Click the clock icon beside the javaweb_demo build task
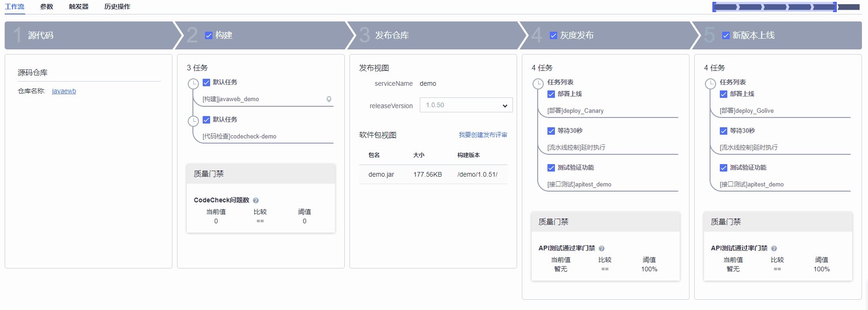Image resolution: width=868 pixels, height=310 pixels. coord(193,84)
